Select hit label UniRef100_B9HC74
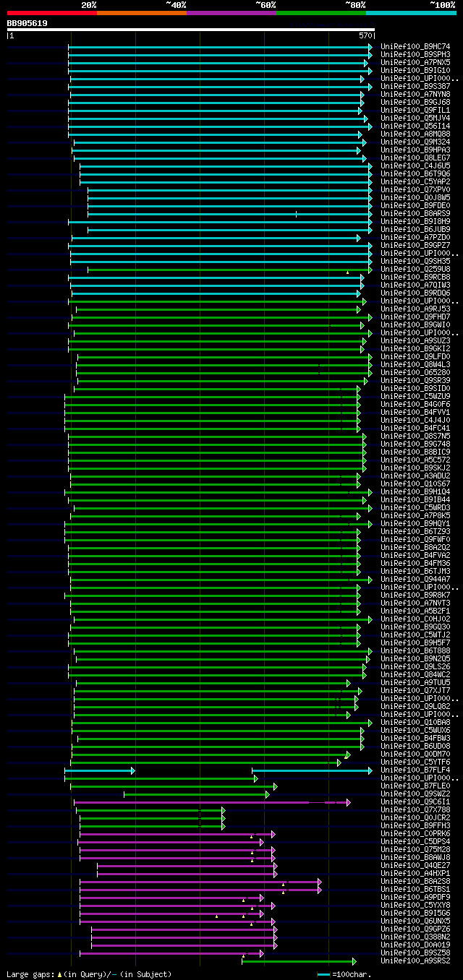This screenshot has width=463, height=980. (x=415, y=47)
